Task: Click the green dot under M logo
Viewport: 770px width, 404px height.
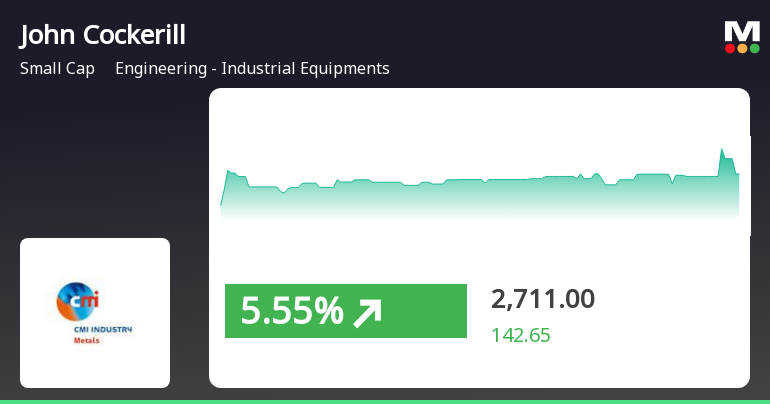Action: tap(754, 48)
